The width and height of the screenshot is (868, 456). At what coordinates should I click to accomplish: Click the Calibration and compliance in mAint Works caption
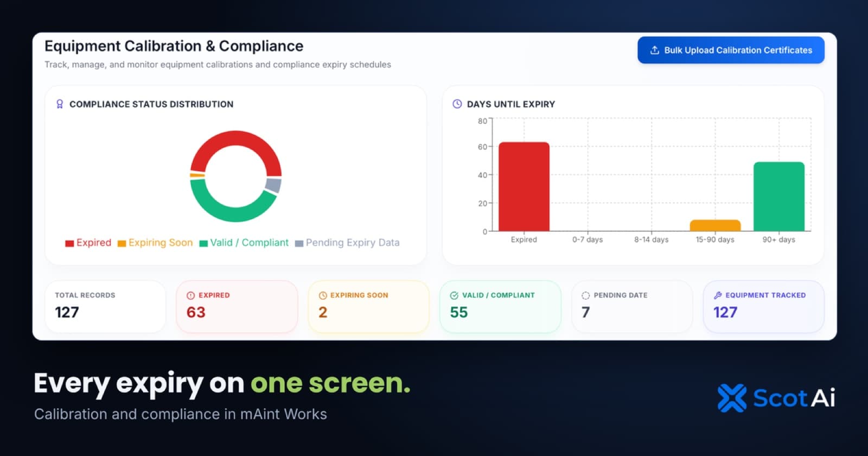tap(181, 414)
